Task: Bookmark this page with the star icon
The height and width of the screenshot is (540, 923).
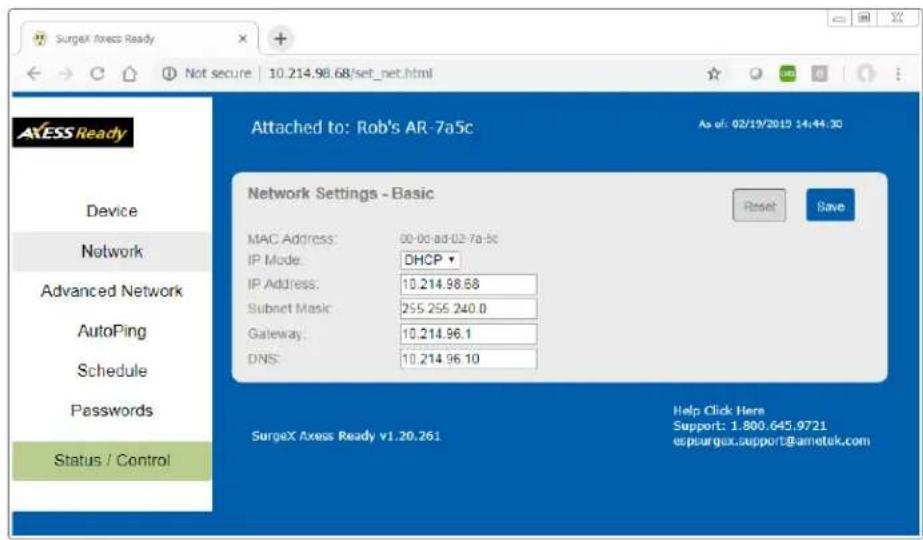Action: pos(713,74)
